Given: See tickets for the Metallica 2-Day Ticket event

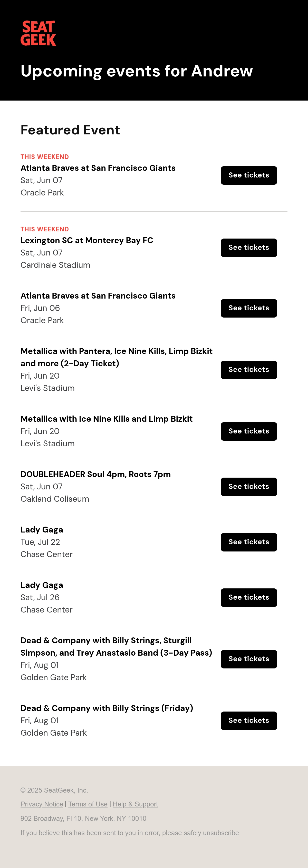Looking at the screenshot, I should tap(249, 370).
